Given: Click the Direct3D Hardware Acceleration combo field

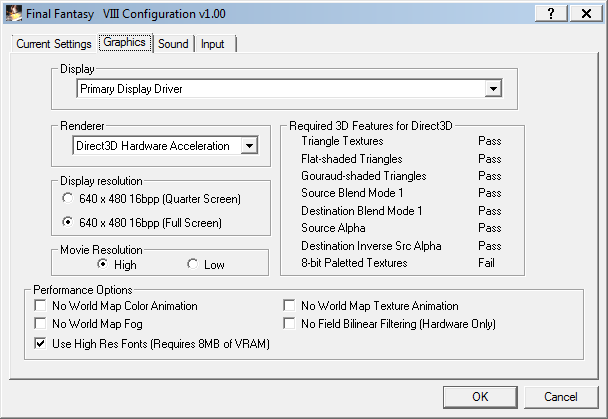Looking at the screenshot, I should (x=165, y=146).
